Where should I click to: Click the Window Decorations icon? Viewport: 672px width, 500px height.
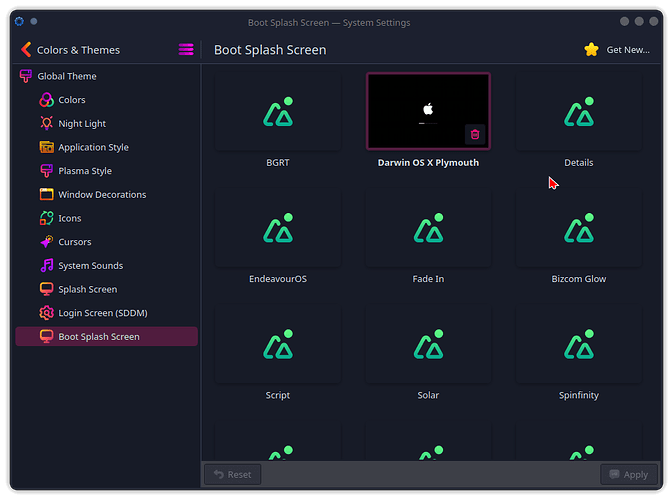tap(46, 195)
